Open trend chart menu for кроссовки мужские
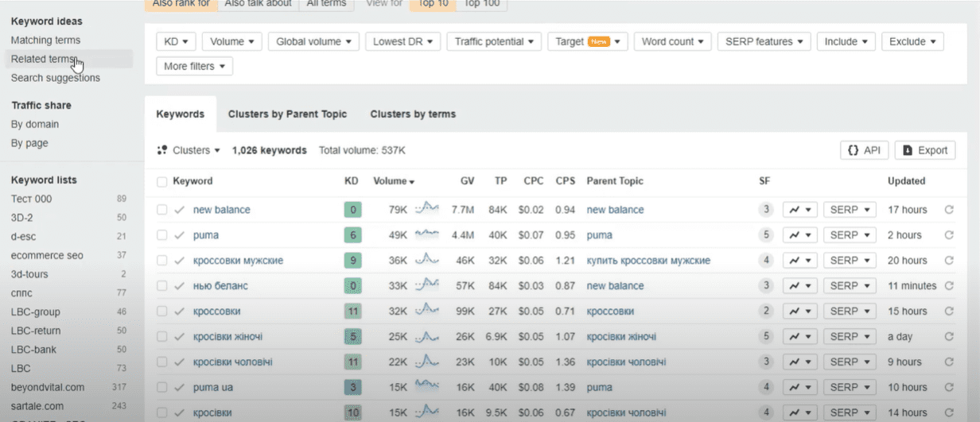 click(x=800, y=261)
